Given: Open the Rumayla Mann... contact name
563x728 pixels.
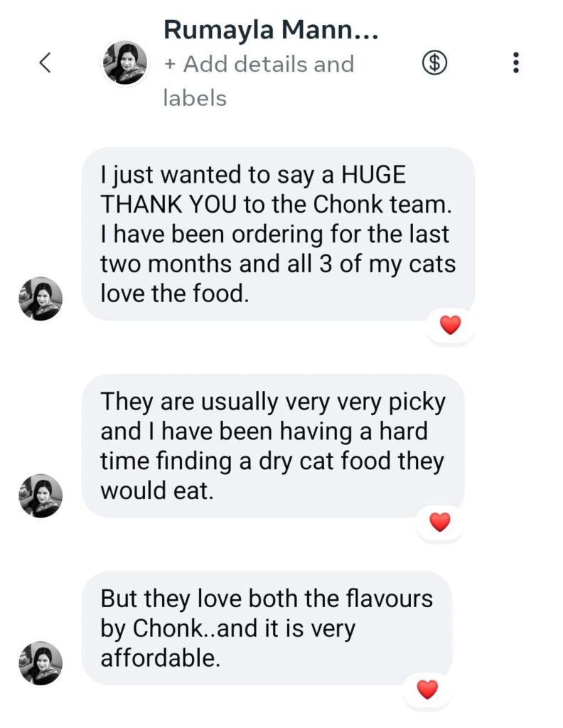Looking at the screenshot, I should tap(270, 30).
